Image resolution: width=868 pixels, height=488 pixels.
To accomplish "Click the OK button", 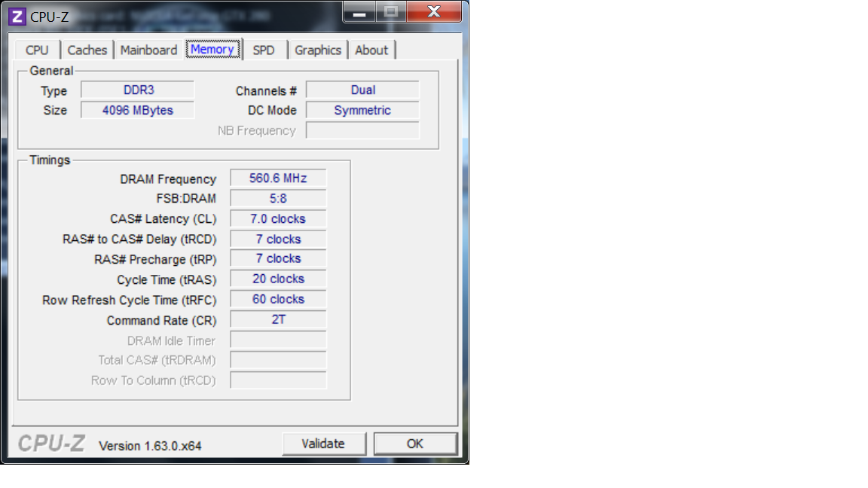I will [415, 444].
